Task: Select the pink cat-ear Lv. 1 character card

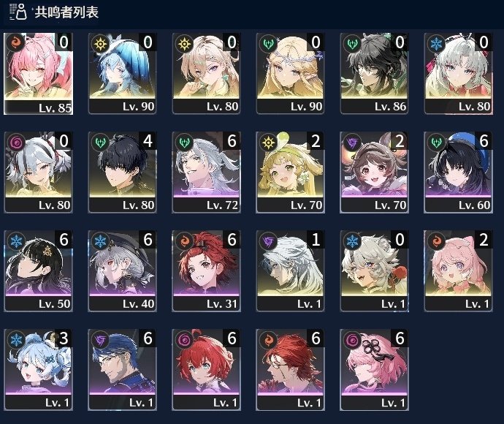Action: tap(458, 271)
